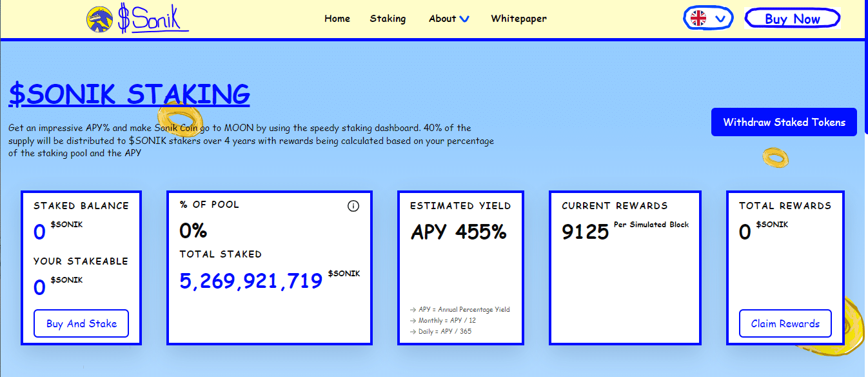Click the TOTAL STAKED label
Viewport: 868px width, 377px height.
221,254
